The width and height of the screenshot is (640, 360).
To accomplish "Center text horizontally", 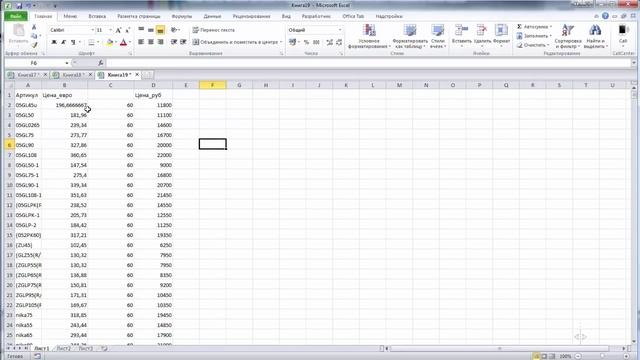I will click(x=151, y=42).
